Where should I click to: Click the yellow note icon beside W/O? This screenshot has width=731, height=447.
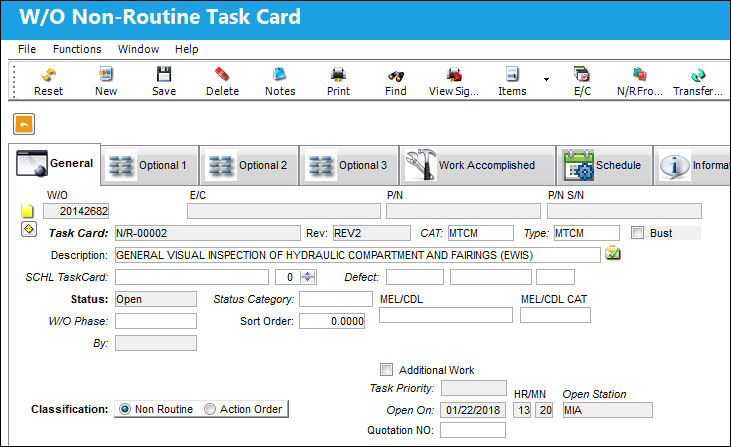point(28,211)
